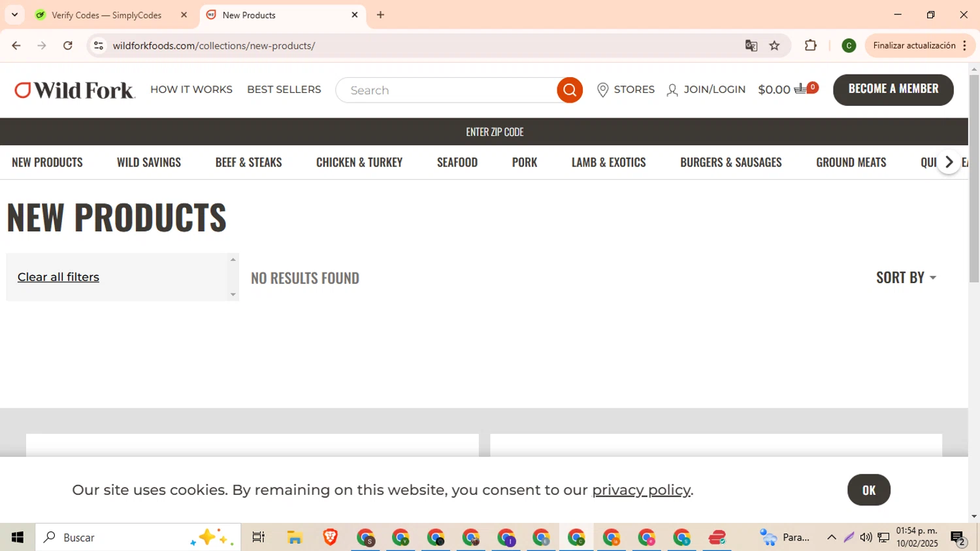The image size is (980, 551).
Task: Open Beef & Steaks category
Action: coord(249,162)
